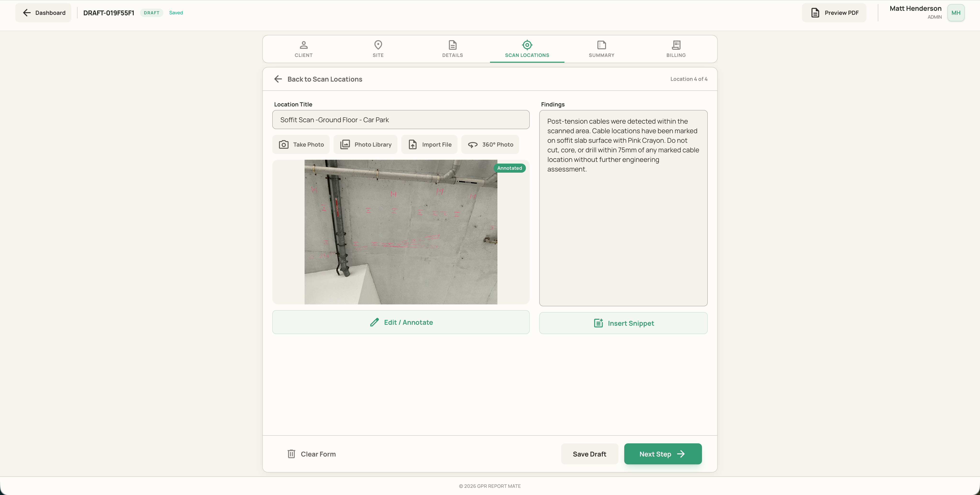The image size is (980, 495).
Task: Click the Preview PDF button
Action: point(834,12)
